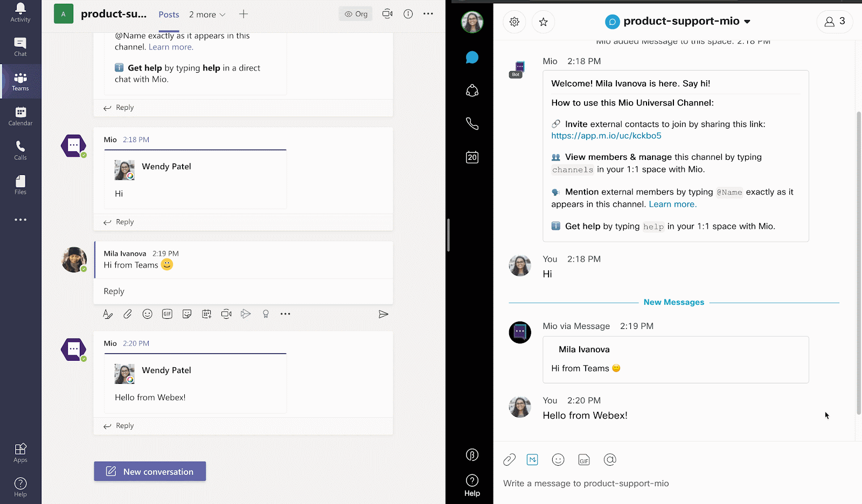
Task: Reply to Mio's 2:20 PM post
Action: point(119,426)
